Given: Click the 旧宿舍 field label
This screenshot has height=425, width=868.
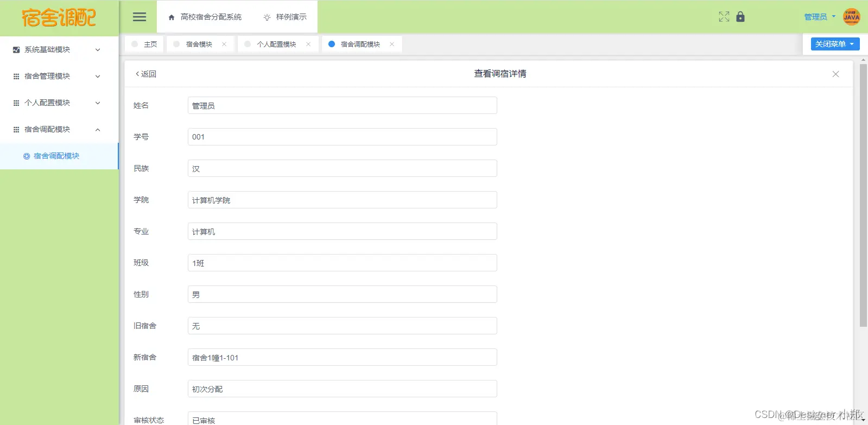Looking at the screenshot, I should [145, 326].
